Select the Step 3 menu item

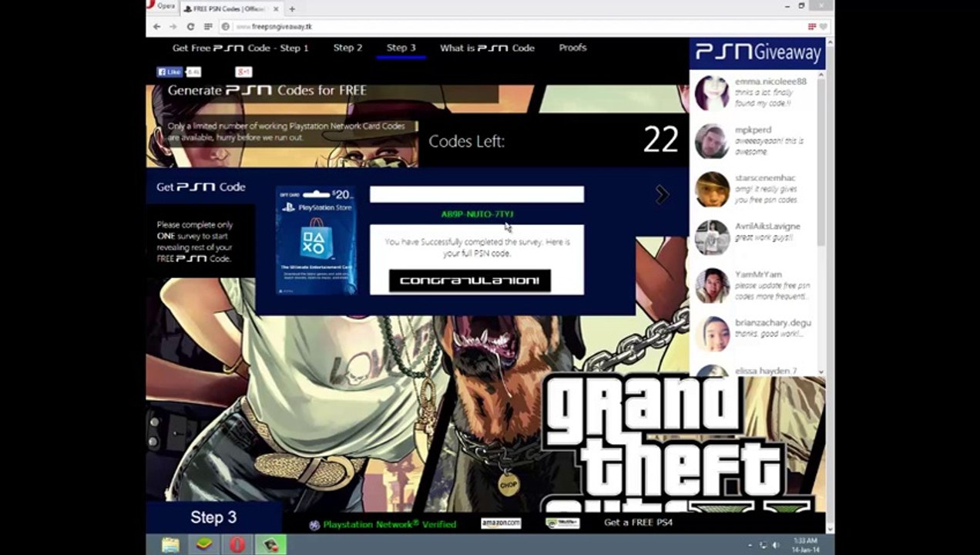[401, 48]
